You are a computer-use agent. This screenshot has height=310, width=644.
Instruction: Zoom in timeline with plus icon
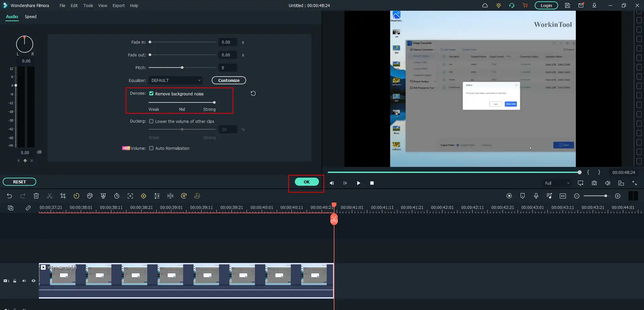[x=618, y=196]
